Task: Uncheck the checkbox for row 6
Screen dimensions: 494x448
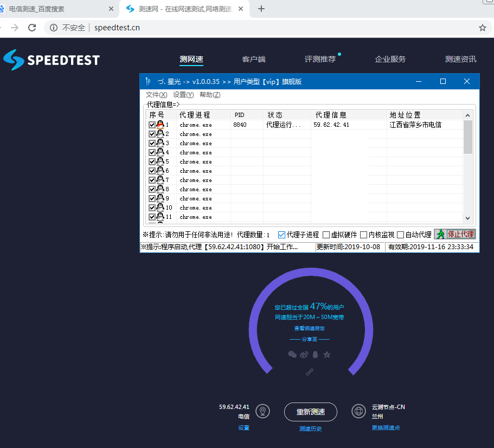Action: [152, 171]
